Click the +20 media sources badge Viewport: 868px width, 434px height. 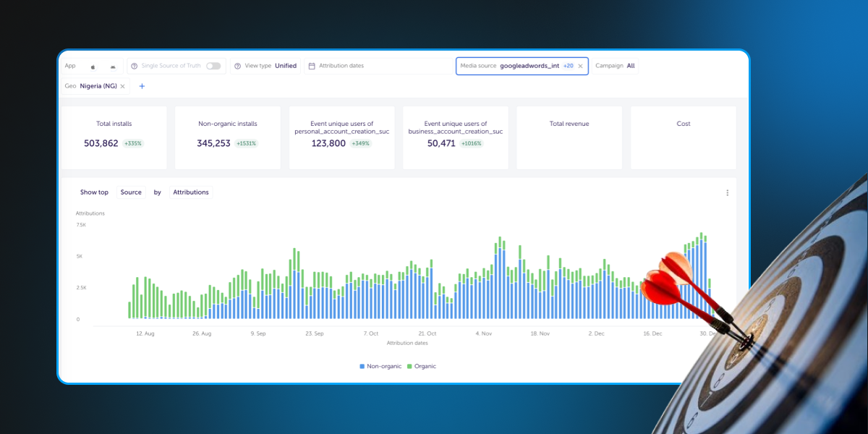coord(569,66)
